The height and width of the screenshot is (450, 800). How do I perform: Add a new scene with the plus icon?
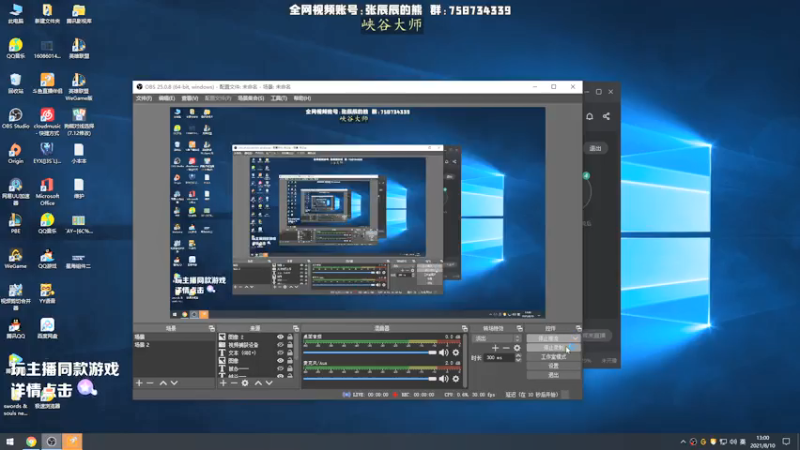click(139, 383)
